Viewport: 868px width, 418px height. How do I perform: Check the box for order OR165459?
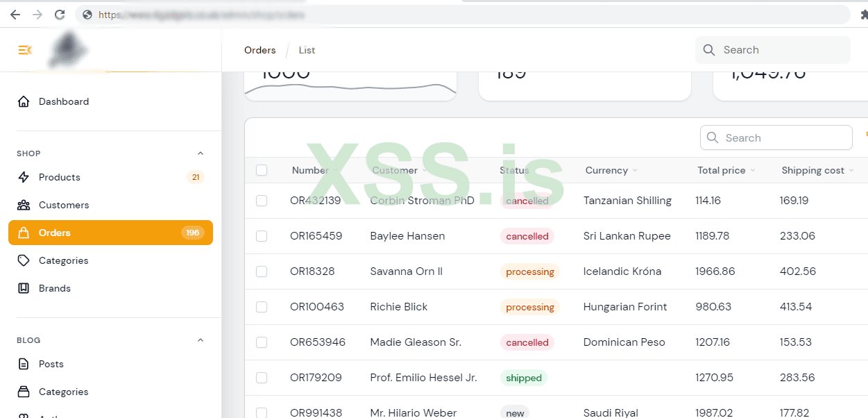(x=262, y=236)
